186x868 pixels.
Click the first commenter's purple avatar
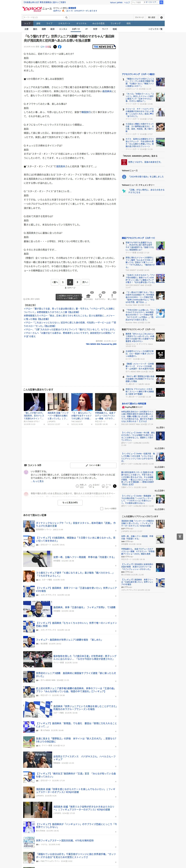26,472
